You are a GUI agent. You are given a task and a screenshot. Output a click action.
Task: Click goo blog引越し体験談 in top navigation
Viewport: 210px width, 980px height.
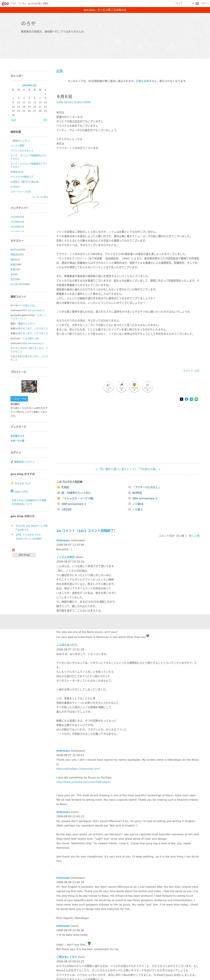click(38, 3)
